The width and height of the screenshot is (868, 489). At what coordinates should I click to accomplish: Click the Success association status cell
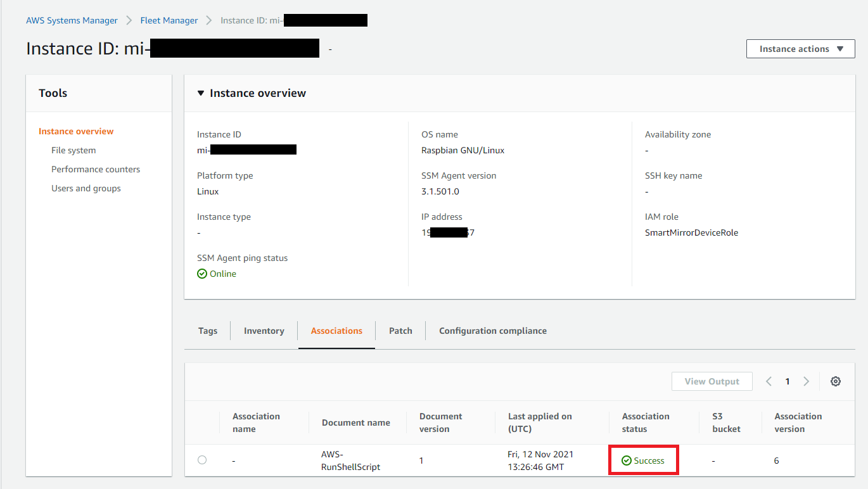[x=644, y=460]
